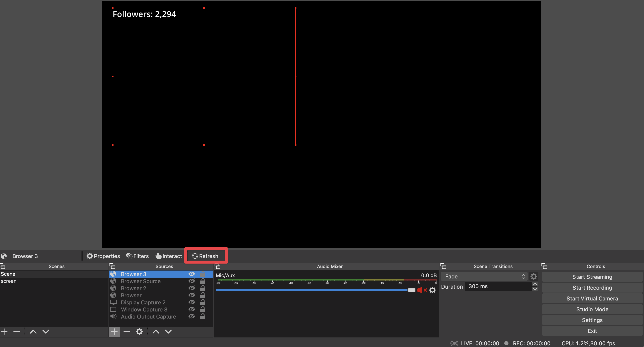Open Properties for Browser 3 source
The height and width of the screenshot is (347, 644).
(x=103, y=256)
